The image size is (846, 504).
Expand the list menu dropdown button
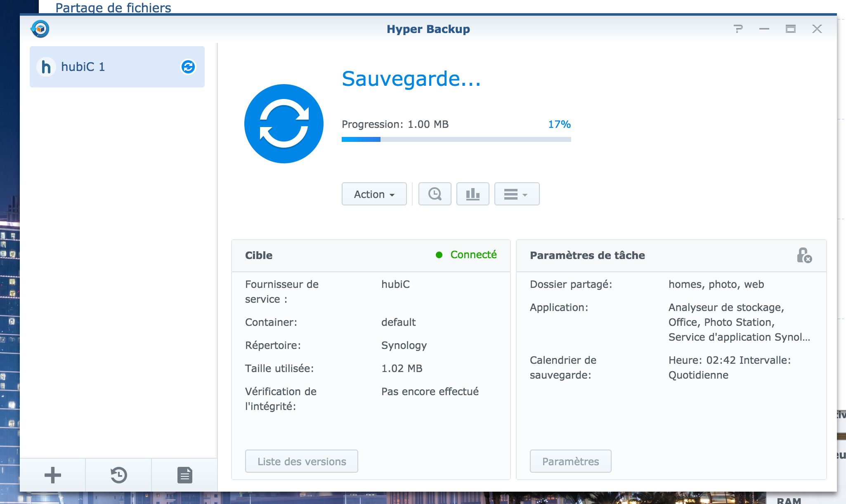tap(517, 194)
